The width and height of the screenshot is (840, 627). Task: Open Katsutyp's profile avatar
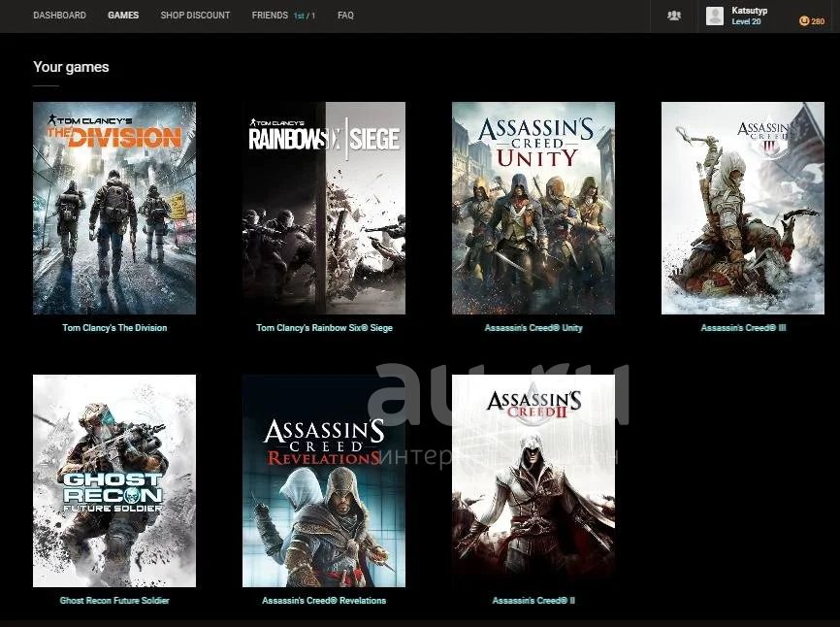[715, 16]
